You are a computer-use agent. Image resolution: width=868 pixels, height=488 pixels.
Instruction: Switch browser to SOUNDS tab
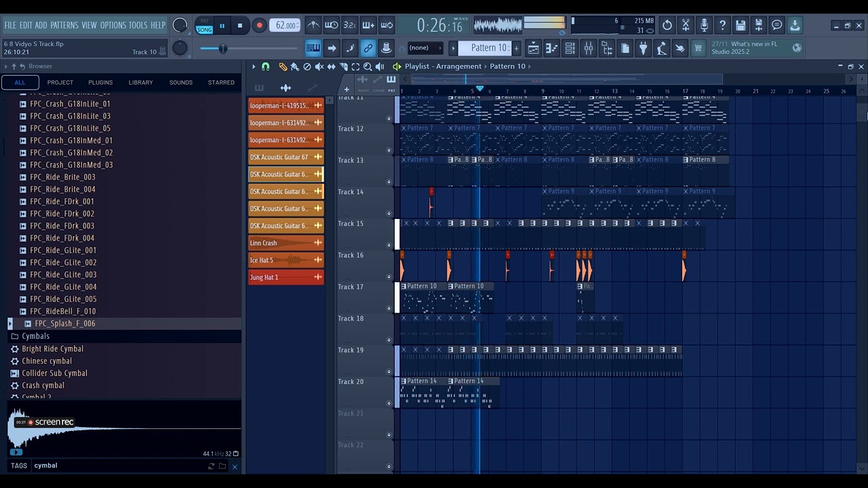[x=181, y=83]
